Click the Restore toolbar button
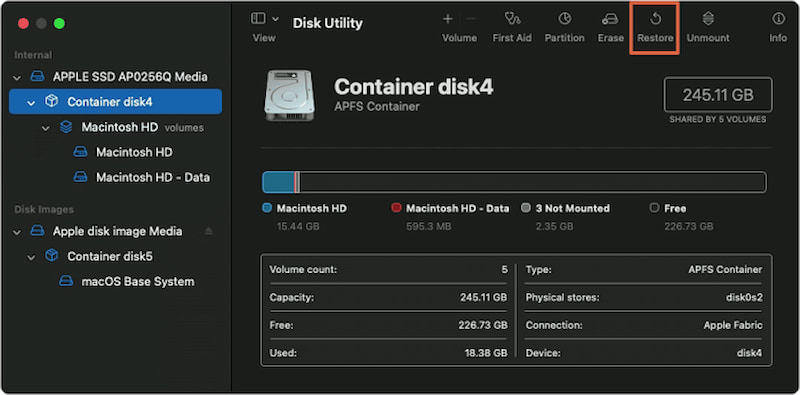Screen dimensions: 800x395 pyautogui.click(x=655, y=28)
